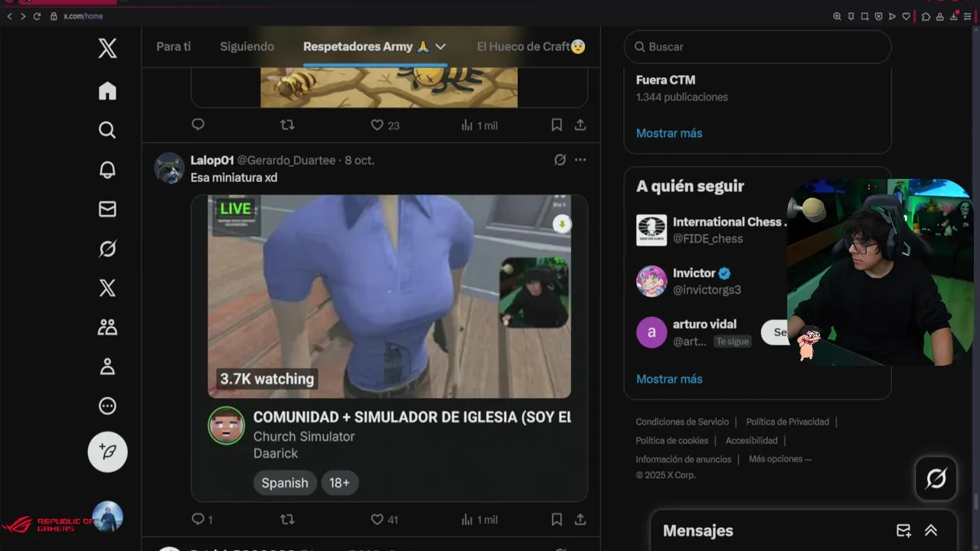Repost the top bee image post
The height and width of the screenshot is (551, 980).
(287, 125)
